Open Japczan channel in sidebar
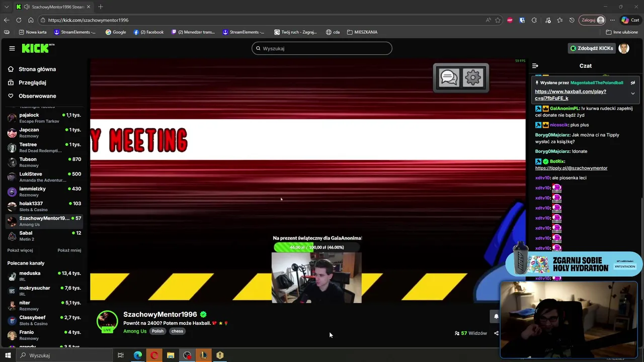The image size is (644, 362). (x=44, y=133)
